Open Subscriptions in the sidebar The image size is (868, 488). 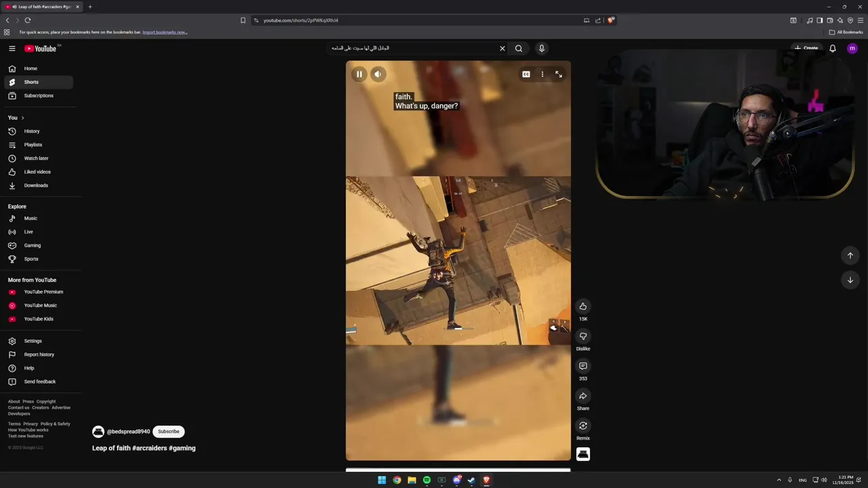pos(39,96)
